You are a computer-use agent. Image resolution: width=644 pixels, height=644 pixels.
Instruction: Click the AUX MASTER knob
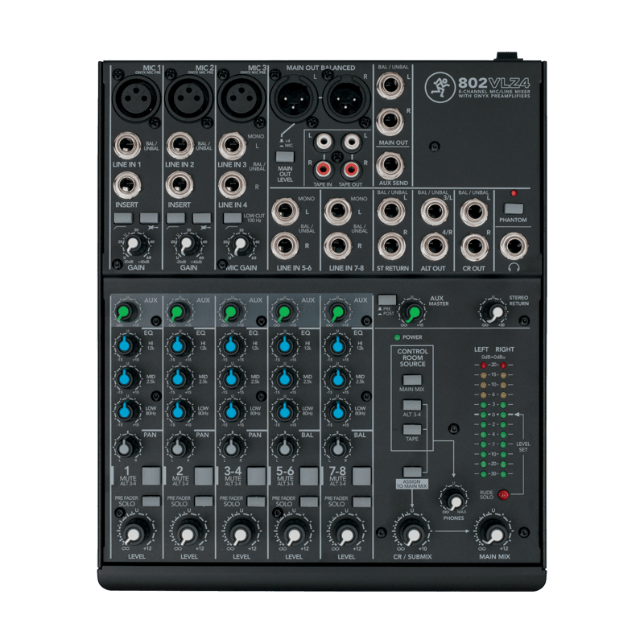pyautogui.click(x=412, y=312)
